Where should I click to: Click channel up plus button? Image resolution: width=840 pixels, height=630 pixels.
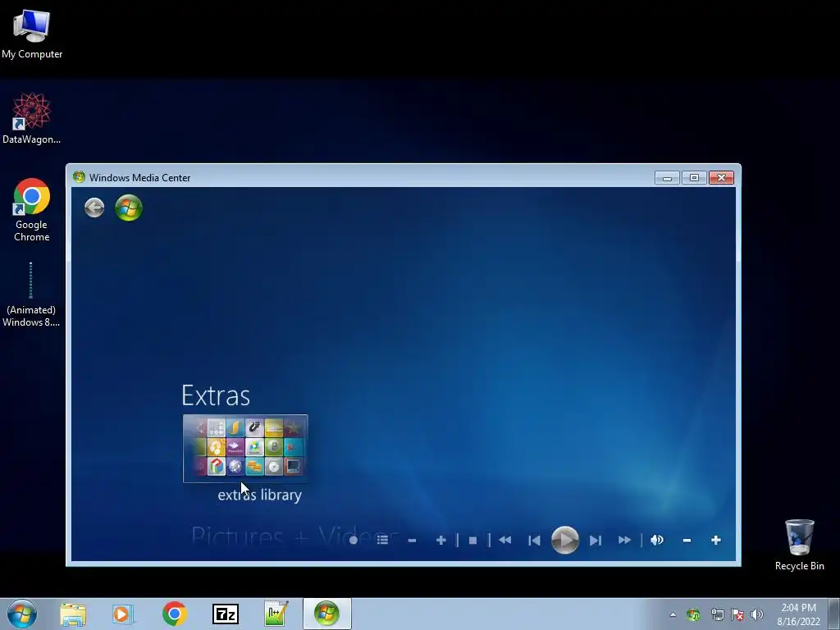(x=441, y=540)
